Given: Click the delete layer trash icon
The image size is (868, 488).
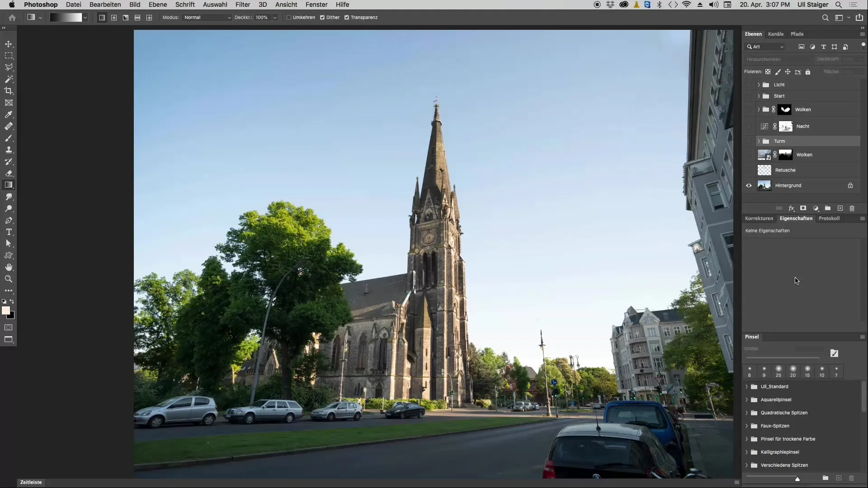Looking at the screenshot, I should coord(852,208).
